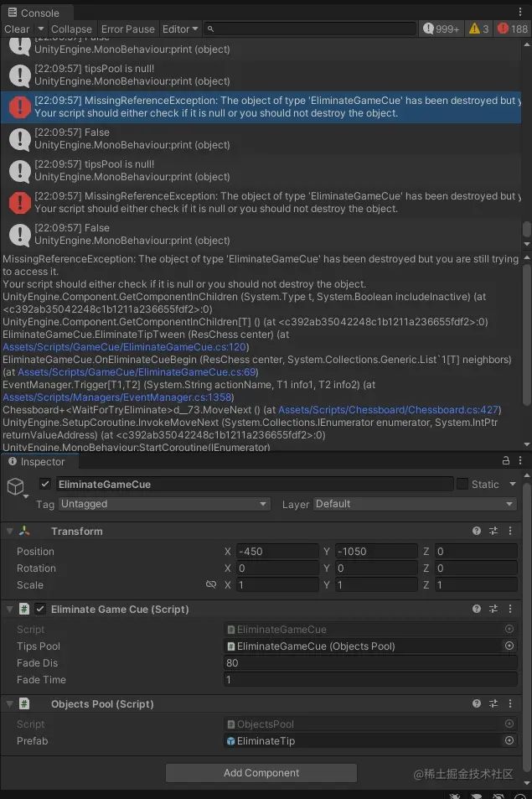The height and width of the screenshot is (799, 532).
Task: Click the Add Component button
Action: [x=261, y=773]
